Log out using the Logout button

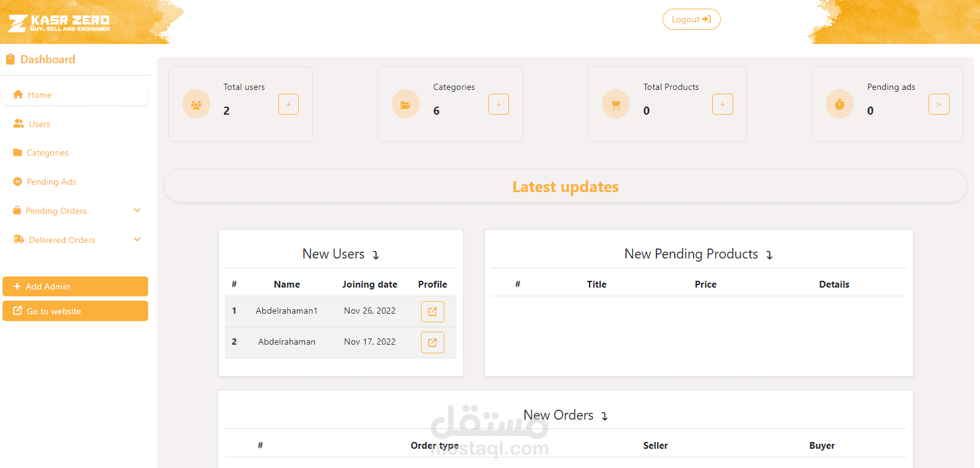691,19
